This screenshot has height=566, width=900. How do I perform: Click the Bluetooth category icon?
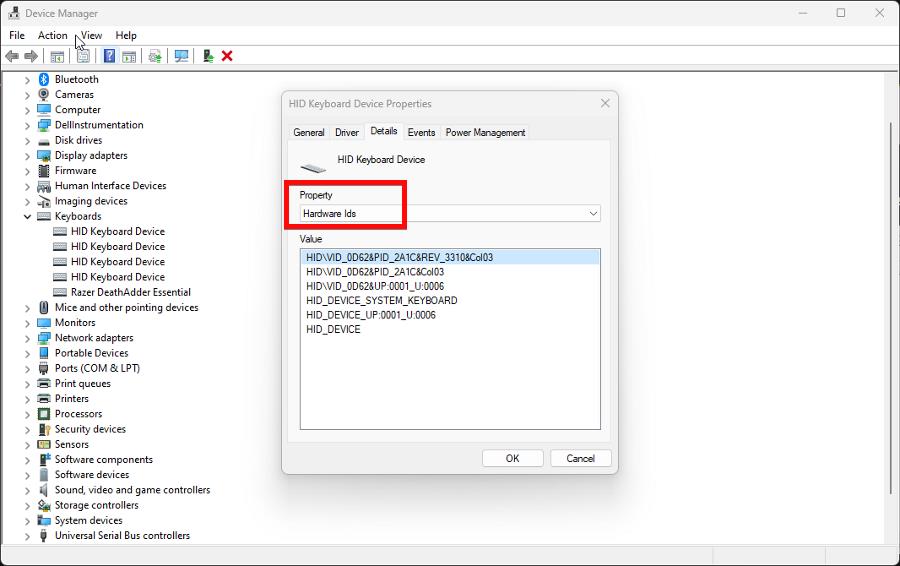[44, 79]
